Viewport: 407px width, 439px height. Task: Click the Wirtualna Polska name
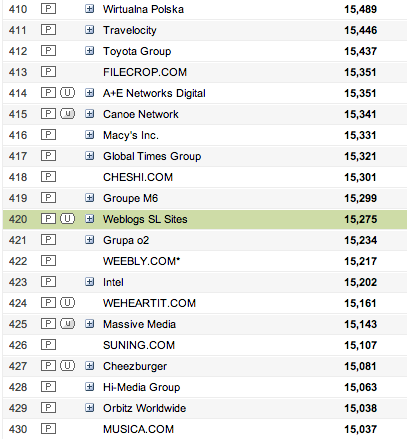click(x=143, y=9)
